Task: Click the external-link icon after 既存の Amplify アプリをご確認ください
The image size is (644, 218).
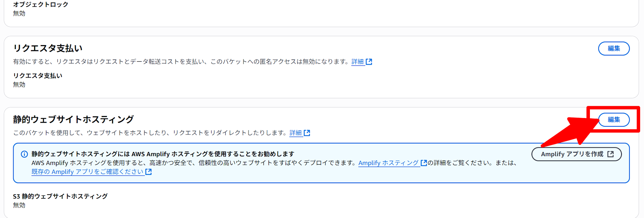Action: 148,172
